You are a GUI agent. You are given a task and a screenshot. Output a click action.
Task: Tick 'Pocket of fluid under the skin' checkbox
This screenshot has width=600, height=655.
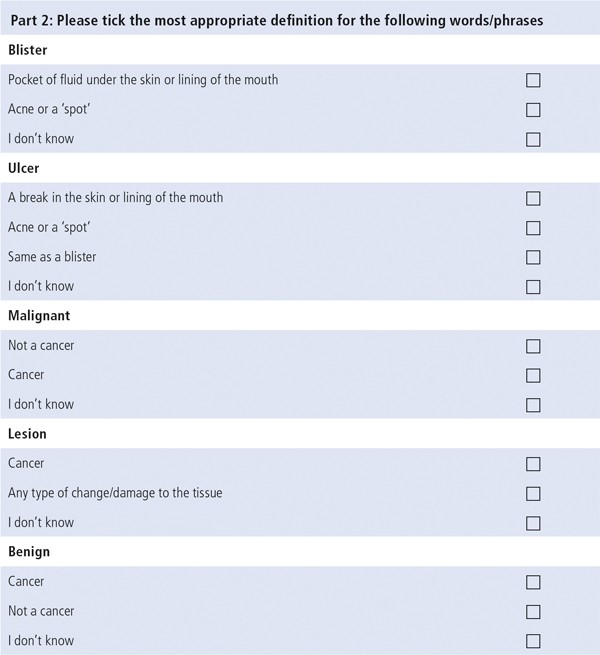coord(533,80)
